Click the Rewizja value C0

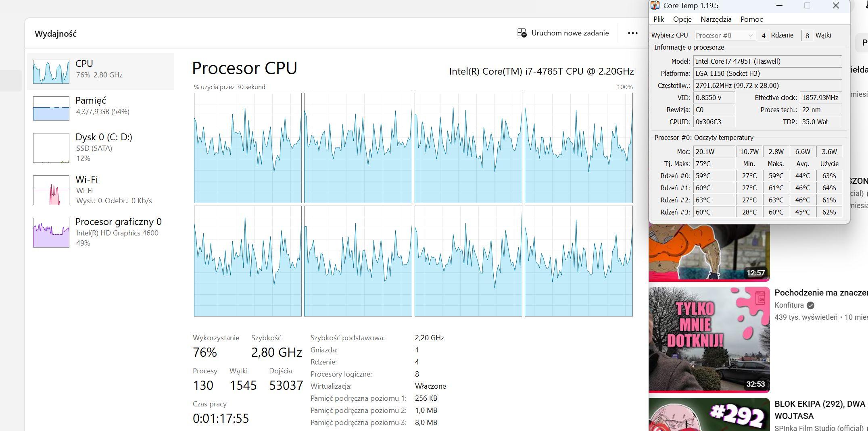pyautogui.click(x=714, y=110)
